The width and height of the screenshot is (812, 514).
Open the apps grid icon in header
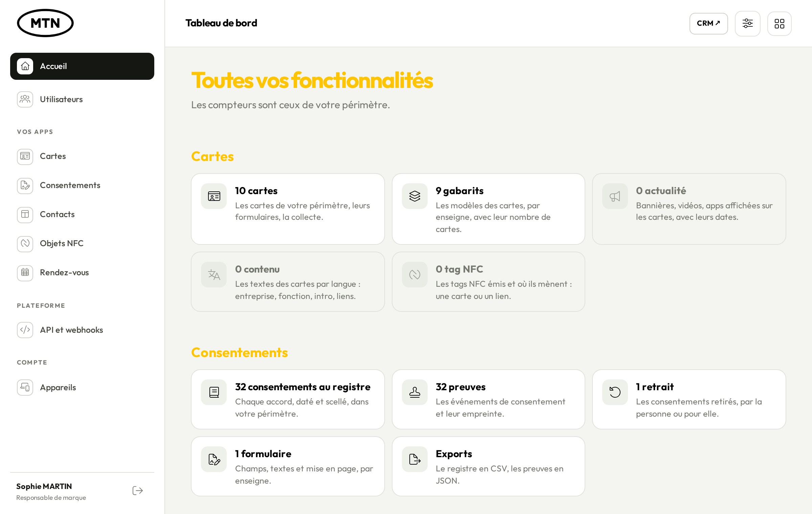coord(780,23)
